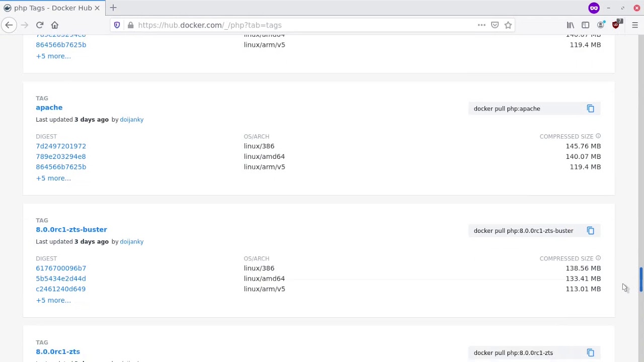Open digest 7d2497201972

point(61,146)
